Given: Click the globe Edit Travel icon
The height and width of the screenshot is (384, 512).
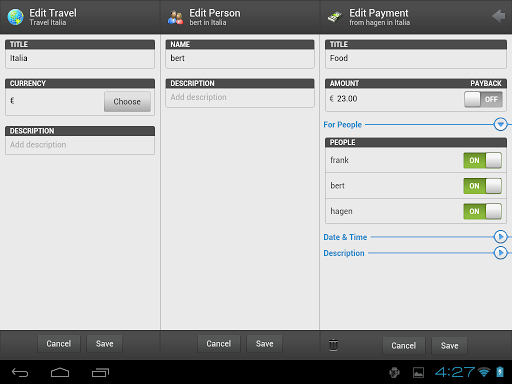Looking at the screenshot, I should click(15, 17).
